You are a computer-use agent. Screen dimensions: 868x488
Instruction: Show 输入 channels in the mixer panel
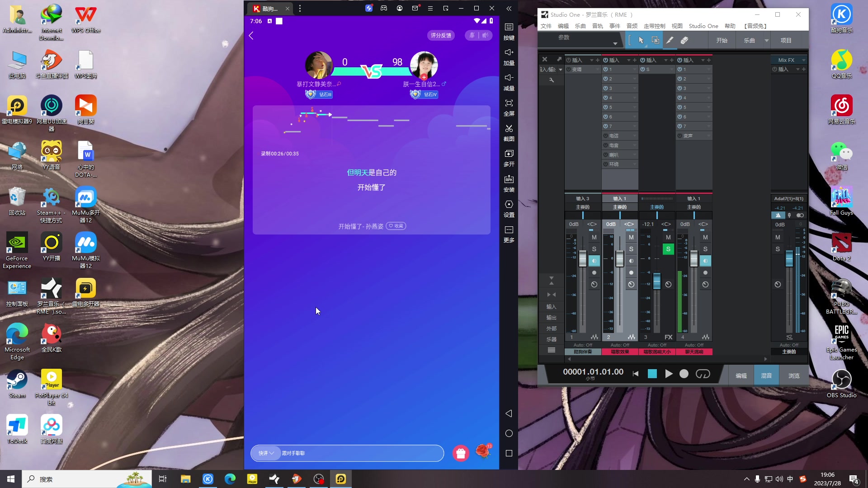pos(551,306)
